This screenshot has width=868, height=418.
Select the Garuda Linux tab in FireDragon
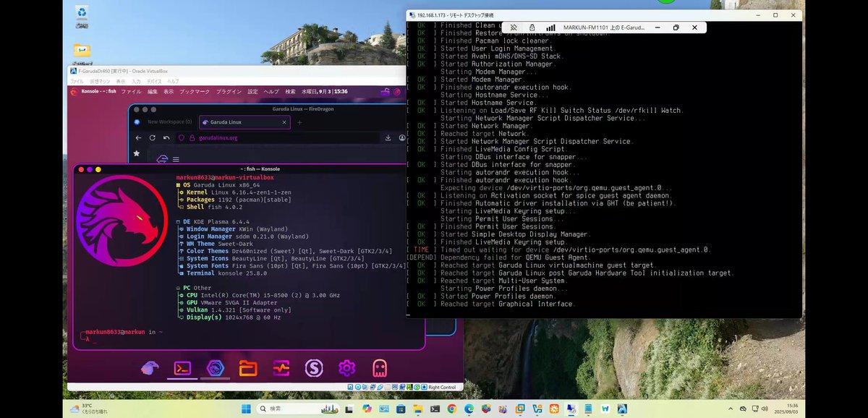pyautogui.click(x=244, y=122)
